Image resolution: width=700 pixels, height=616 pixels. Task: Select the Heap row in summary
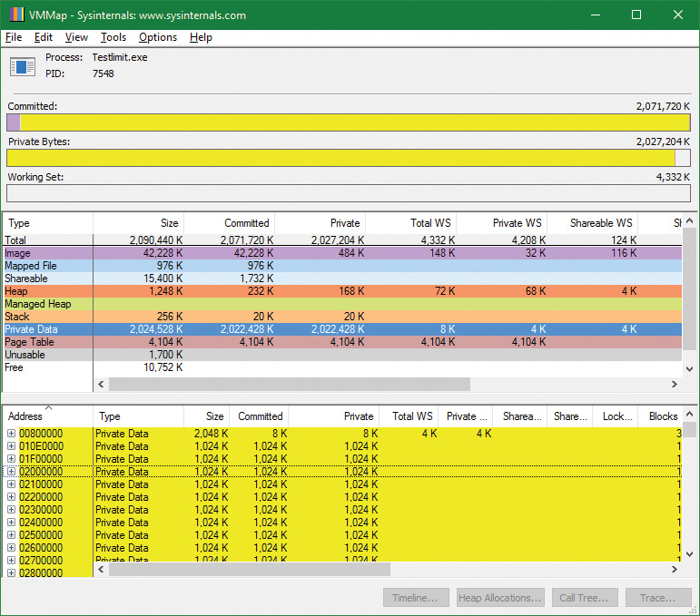[x=47, y=291]
